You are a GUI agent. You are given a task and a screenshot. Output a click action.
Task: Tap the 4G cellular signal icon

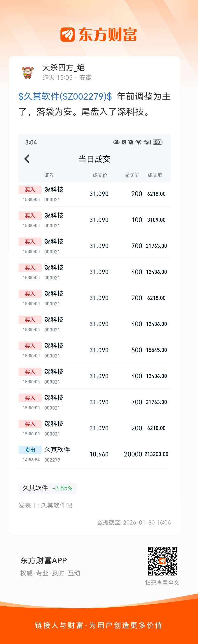[x=147, y=142]
